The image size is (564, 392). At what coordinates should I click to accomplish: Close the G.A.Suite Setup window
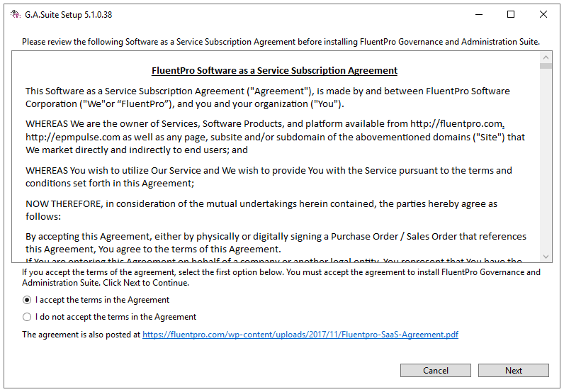pyautogui.click(x=543, y=14)
